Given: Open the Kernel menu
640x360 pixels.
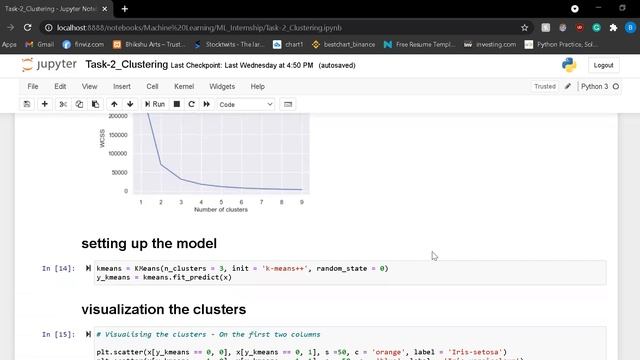Looking at the screenshot, I should click(184, 87).
